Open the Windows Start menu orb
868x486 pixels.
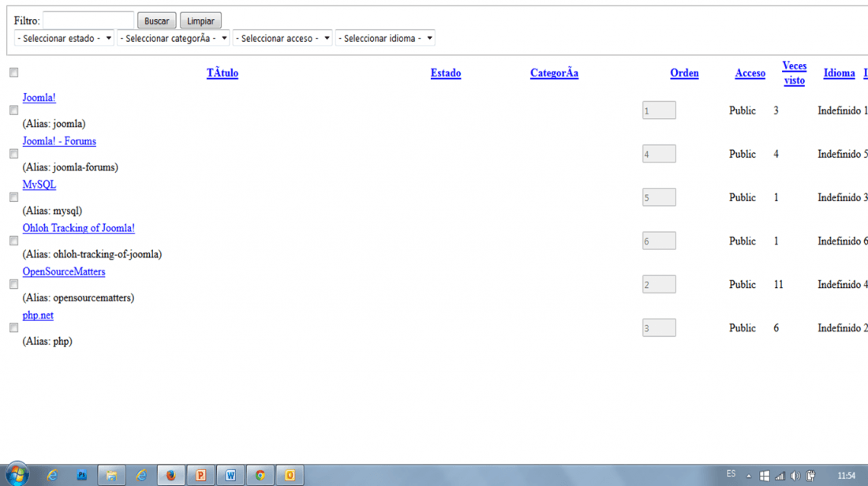click(17, 474)
